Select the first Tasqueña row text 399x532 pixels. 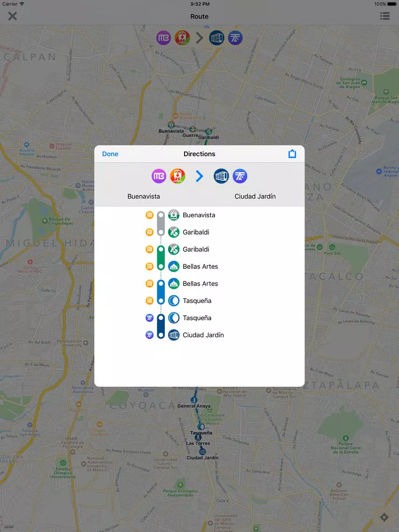coord(197,301)
